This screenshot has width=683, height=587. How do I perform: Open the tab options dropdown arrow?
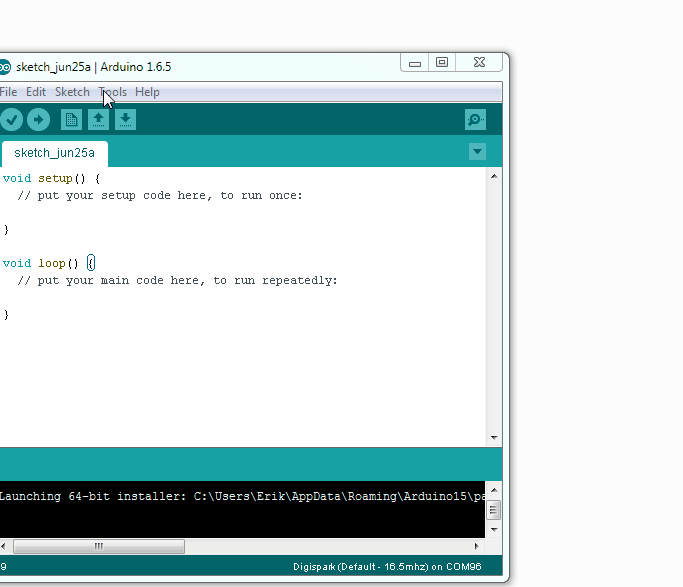point(477,152)
